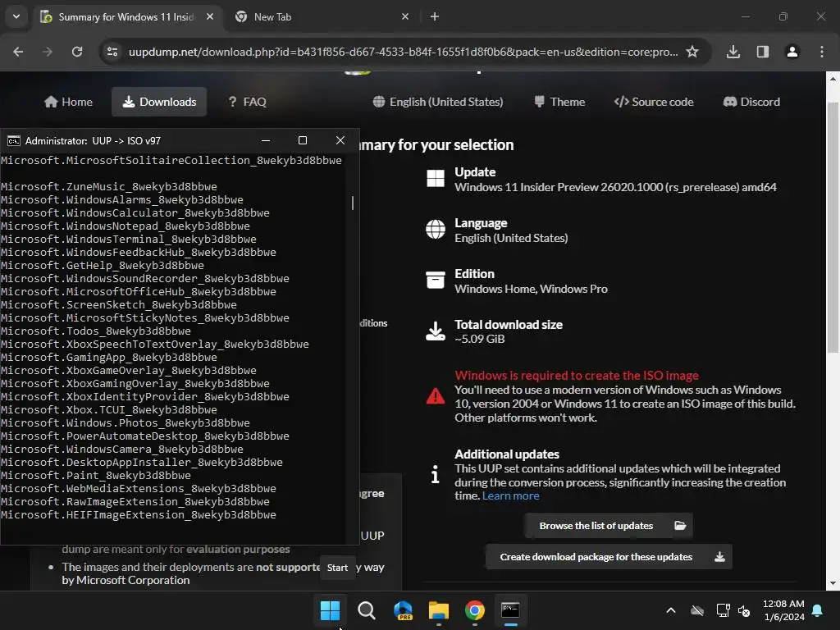This screenshot has height=630, width=840.
Task: Open Chrome downloads tray icon
Action: (733, 52)
